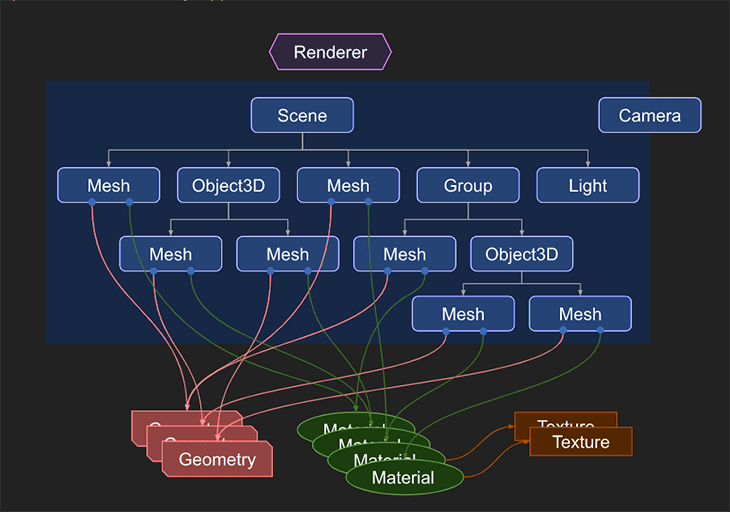Click the front Geometry box

click(x=217, y=459)
